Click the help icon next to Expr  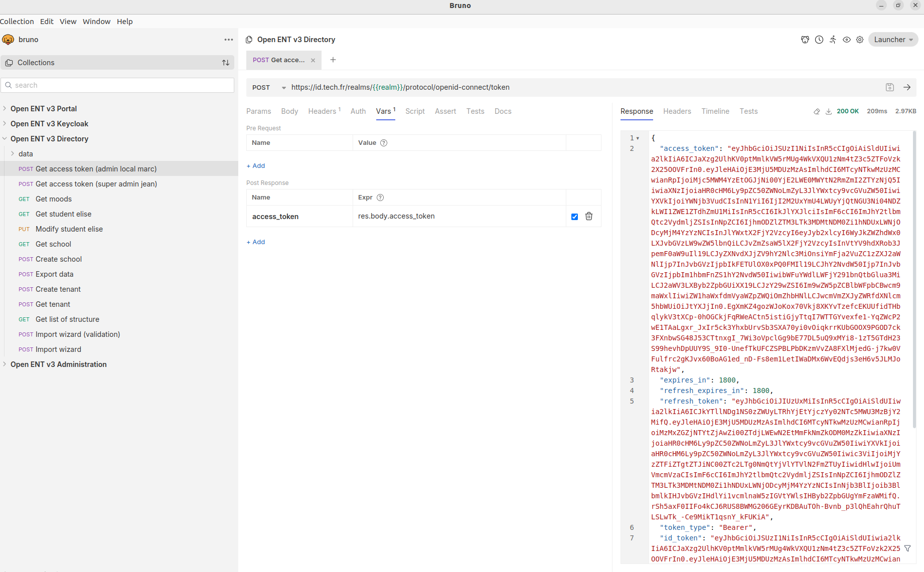(x=380, y=198)
